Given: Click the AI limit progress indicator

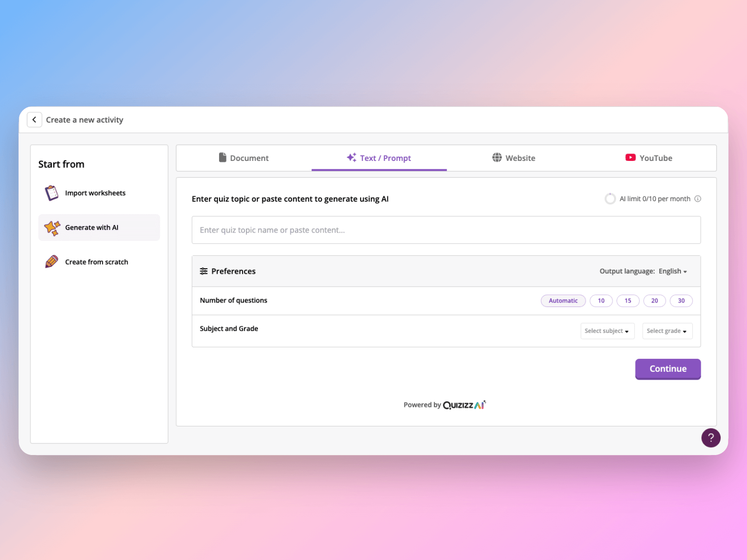Looking at the screenshot, I should click(x=610, y=198).
